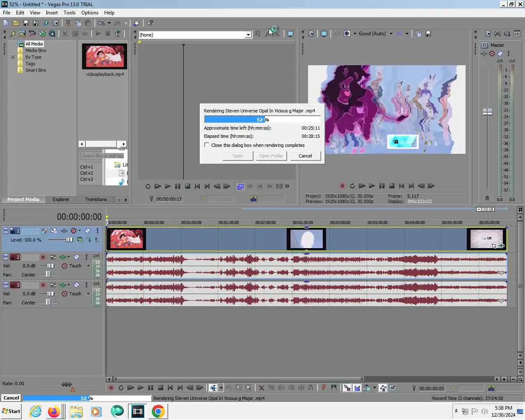525x420 pixels.
Task: Click the first video clip thumbnail on timeline
Action: pos(126,239)
